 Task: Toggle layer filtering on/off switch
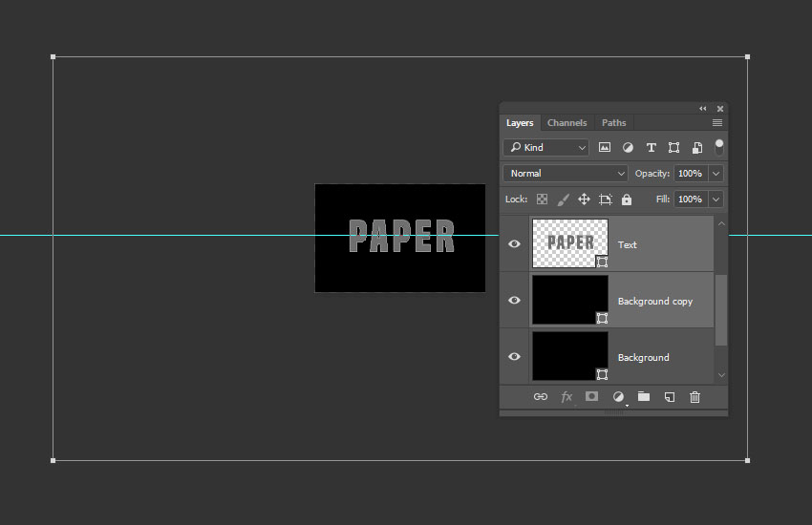pyautogui.click(x=718, y=147)
